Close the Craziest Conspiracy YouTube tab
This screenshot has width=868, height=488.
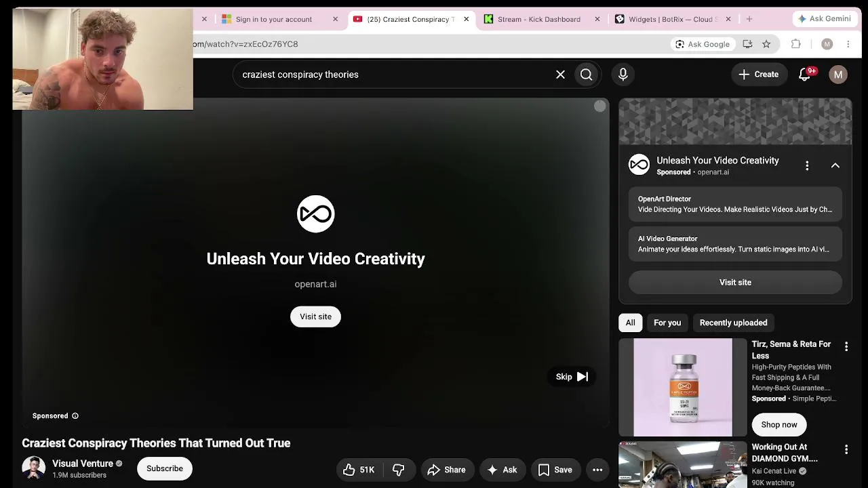[x=466, y=19]
